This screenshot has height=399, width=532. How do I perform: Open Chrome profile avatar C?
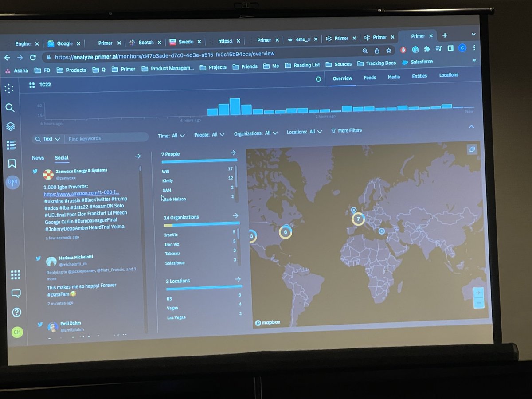pos(462,47)
